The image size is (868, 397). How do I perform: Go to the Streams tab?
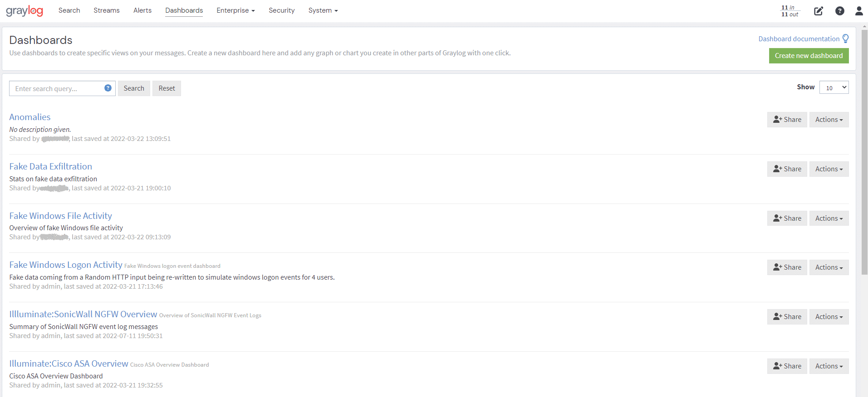coord(107,10)
